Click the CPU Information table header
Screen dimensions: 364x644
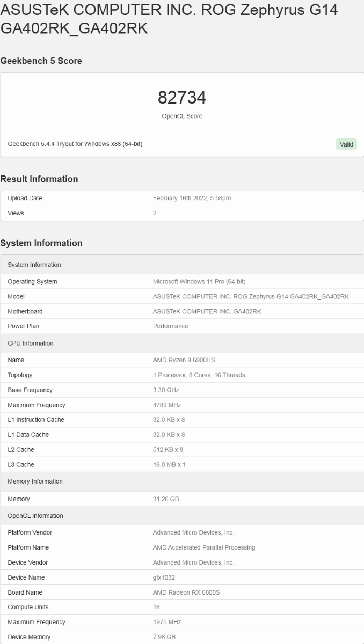pyautogui.click(x=31, y=343)
